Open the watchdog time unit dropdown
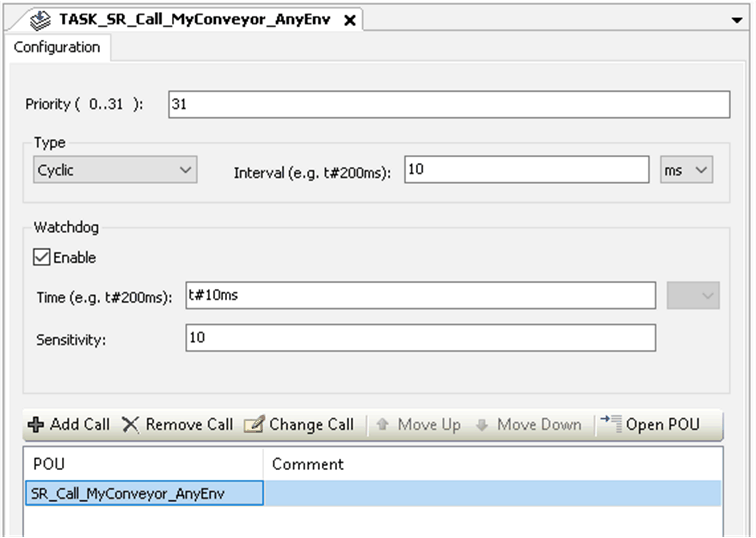This screenshot has height=538, width=756. 693,296
